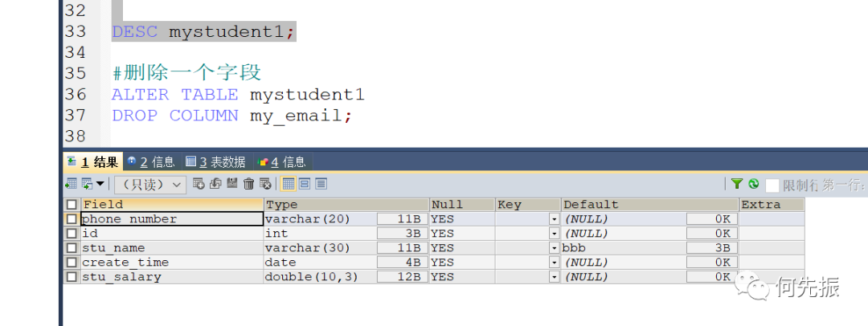Check the stu_salary row checkbox

72,277
